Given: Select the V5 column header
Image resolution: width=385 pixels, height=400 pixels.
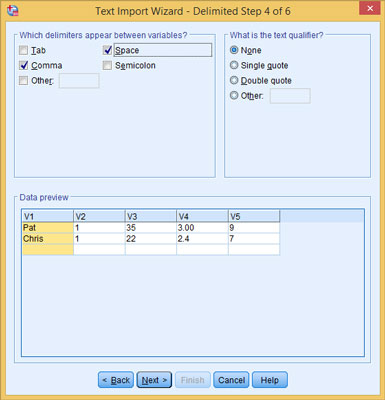Looking at the screenshot, I should [x=254, y=216].
